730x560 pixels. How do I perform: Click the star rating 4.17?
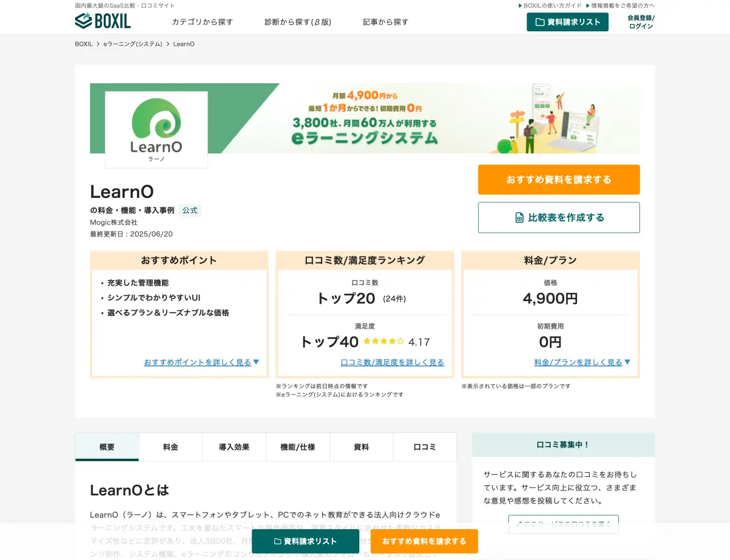pos(396,342)
